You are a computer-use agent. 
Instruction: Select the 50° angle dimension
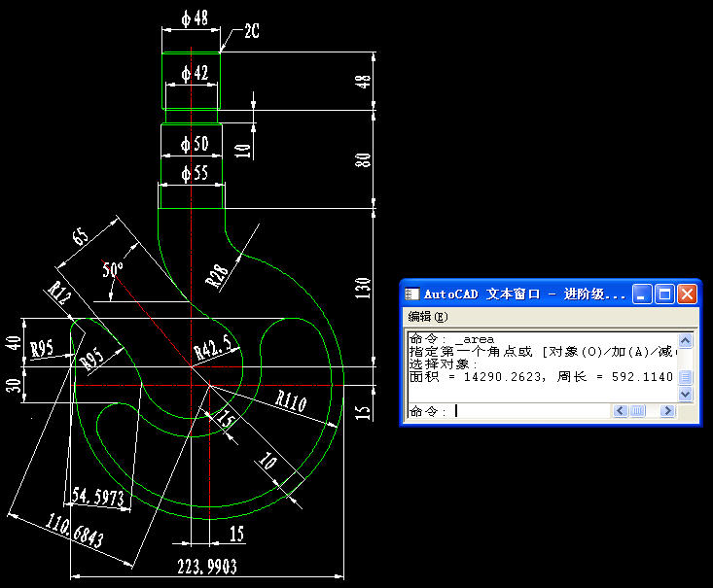click(112, 269)
